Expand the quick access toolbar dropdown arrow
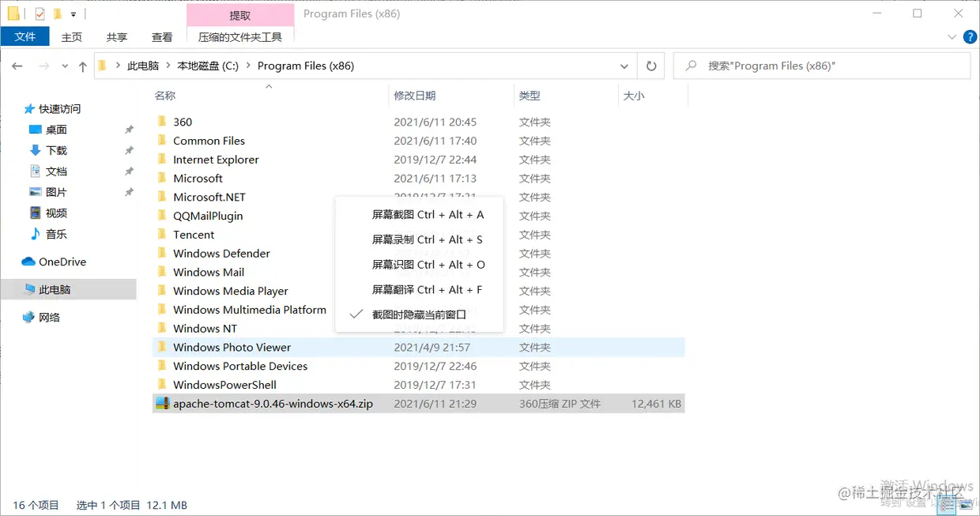This screenshot has width=980, height=516. (x=73, y=13)
